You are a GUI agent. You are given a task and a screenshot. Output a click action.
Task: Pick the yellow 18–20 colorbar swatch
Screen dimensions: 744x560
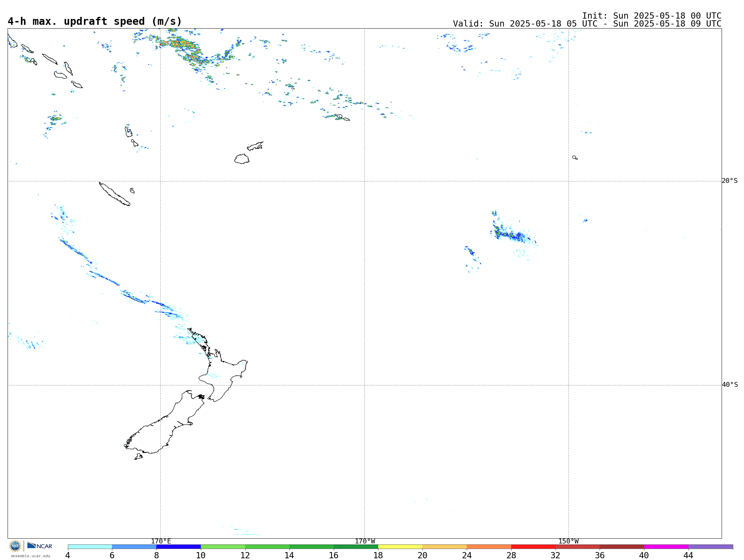(400, 547)
